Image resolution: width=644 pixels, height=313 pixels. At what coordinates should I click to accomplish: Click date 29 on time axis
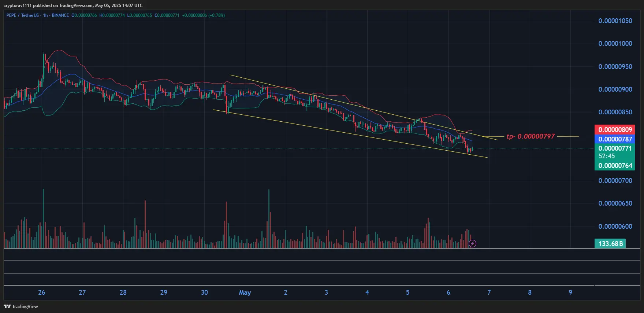(x=164, y=292)
